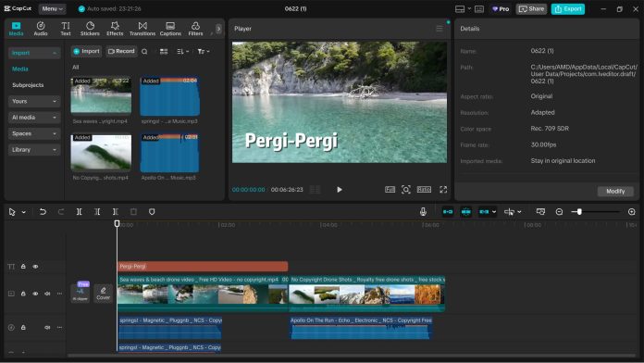The height and width of the screenshot is (363, 644).
Task: Click the Cover button on the video track
Action: 103,294
